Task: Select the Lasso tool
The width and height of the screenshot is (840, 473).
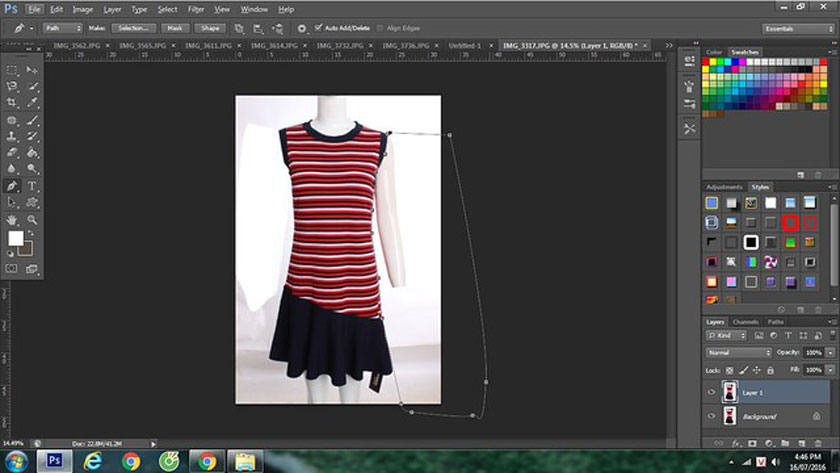Action: pos(12,86)
